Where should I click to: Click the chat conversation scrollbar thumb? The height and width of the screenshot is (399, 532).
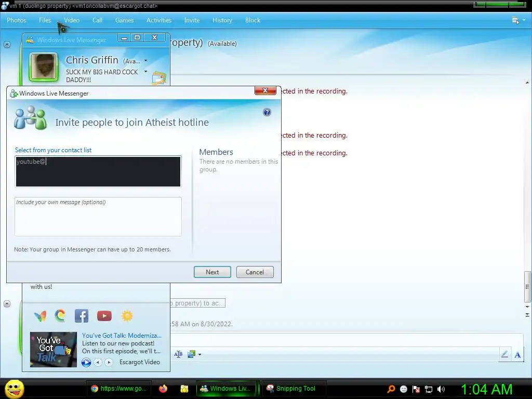tap(527, 287)
